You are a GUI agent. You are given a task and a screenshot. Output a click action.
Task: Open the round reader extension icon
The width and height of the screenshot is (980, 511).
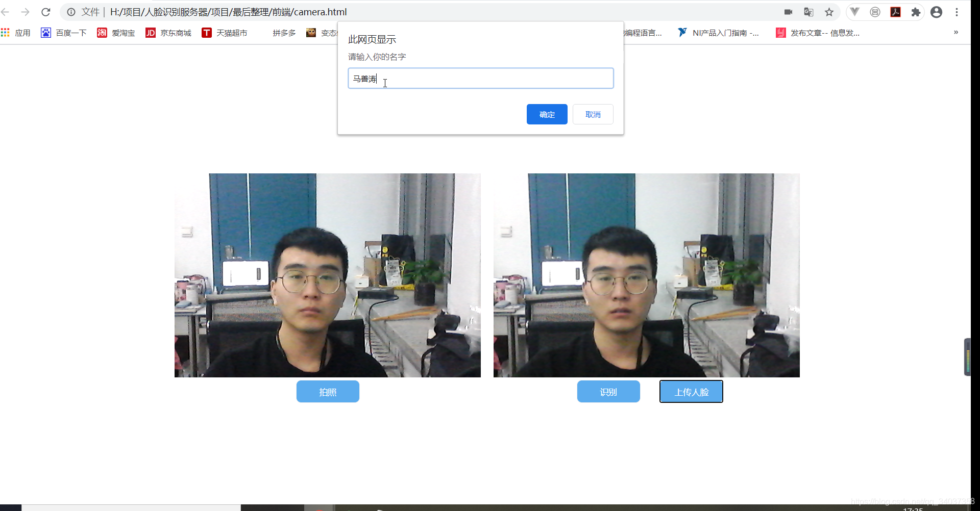pyautogui.click(x=875, y=12)
